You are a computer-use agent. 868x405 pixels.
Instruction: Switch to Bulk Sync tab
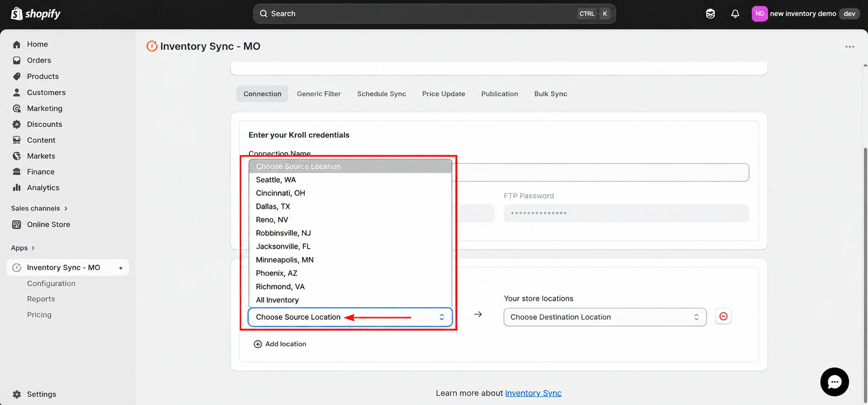551,94
